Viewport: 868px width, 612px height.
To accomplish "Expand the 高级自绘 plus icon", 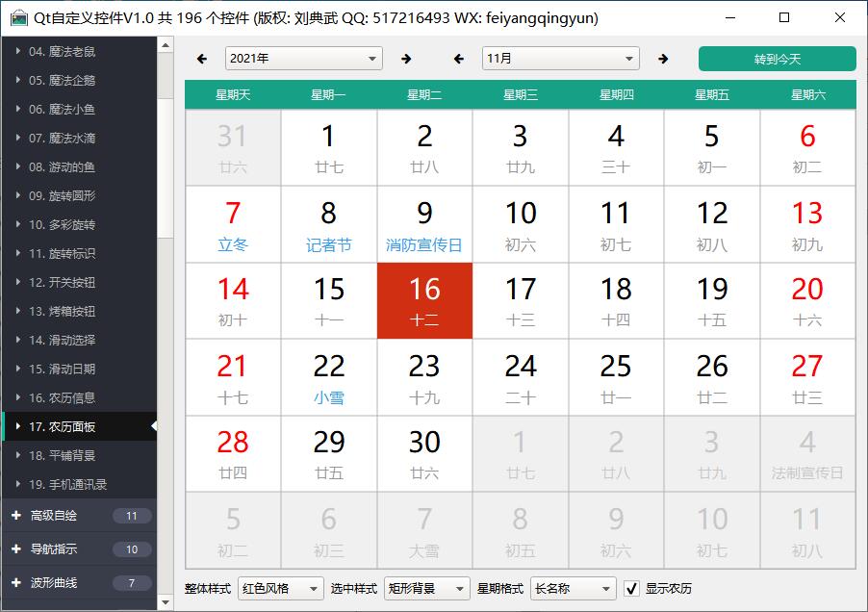I will click(16, 516).
